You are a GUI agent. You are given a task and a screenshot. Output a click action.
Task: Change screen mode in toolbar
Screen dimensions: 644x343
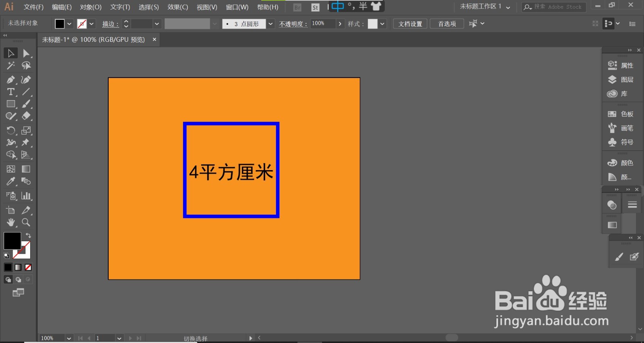point(18,293)
